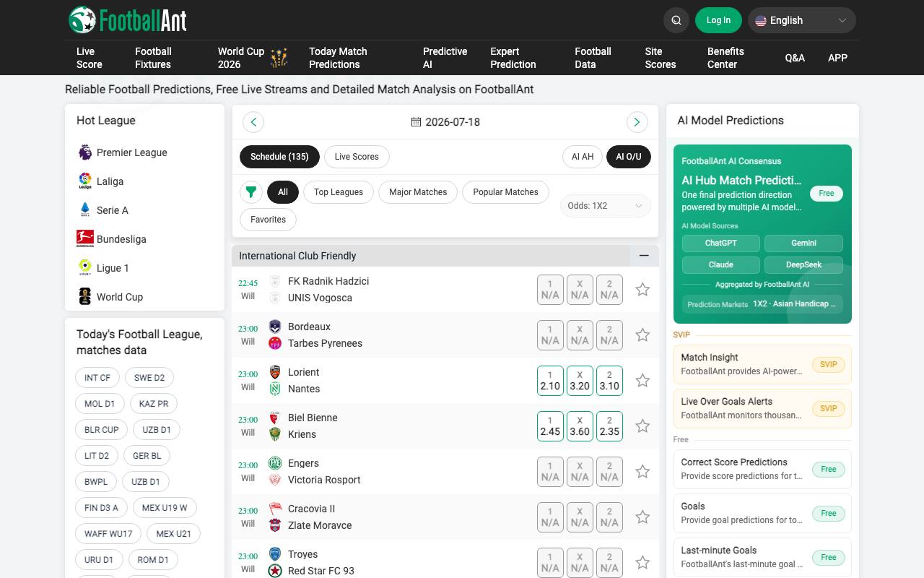Open the calendar date picker icon
Viewport: 924px width, 578px height.
click(416, 122)
